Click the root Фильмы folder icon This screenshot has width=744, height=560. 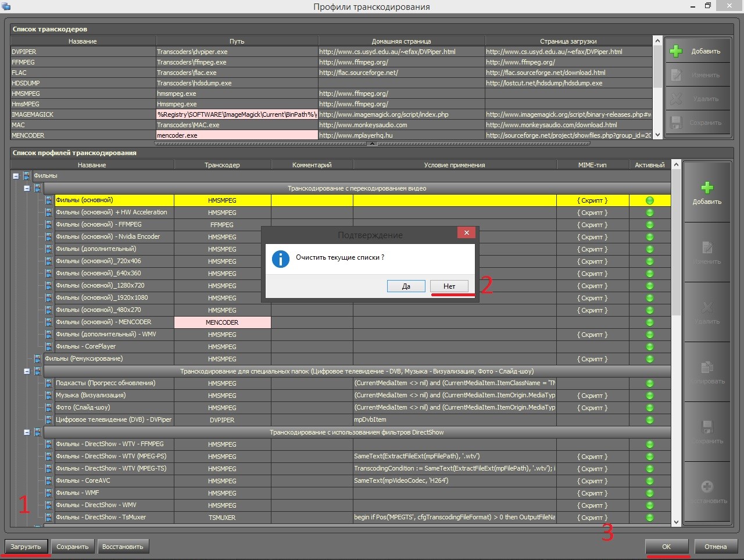27,176
